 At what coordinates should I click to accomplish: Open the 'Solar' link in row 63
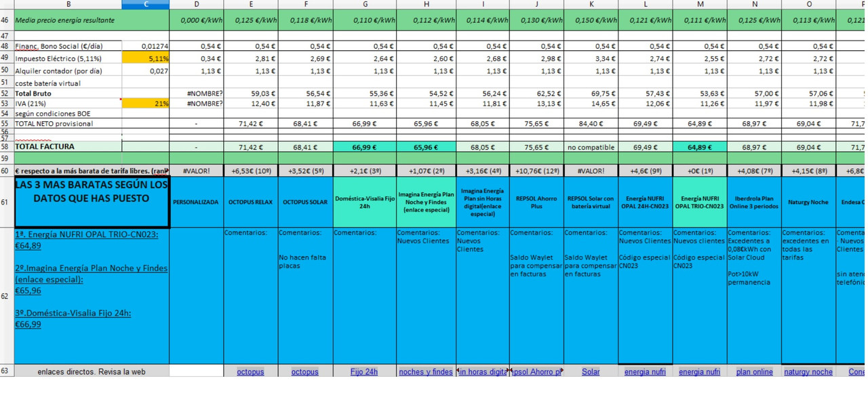[x=591, y=371]
